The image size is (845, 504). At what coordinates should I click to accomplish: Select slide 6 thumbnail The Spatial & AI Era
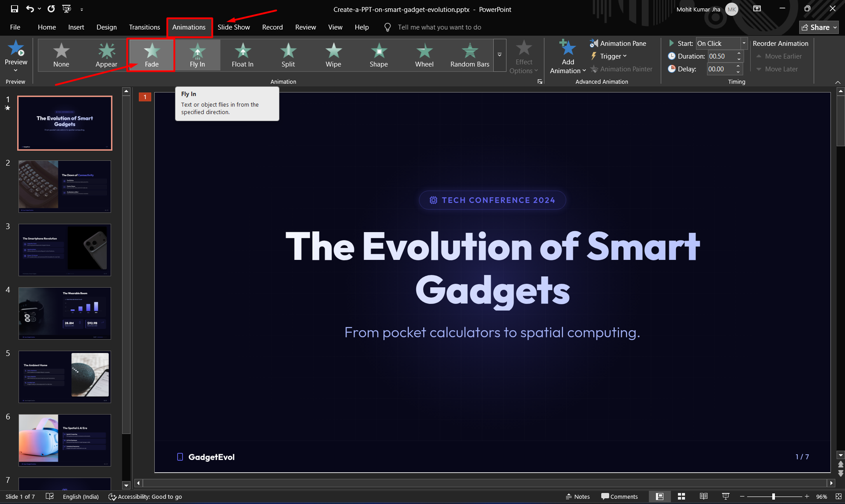pos(65,440)
